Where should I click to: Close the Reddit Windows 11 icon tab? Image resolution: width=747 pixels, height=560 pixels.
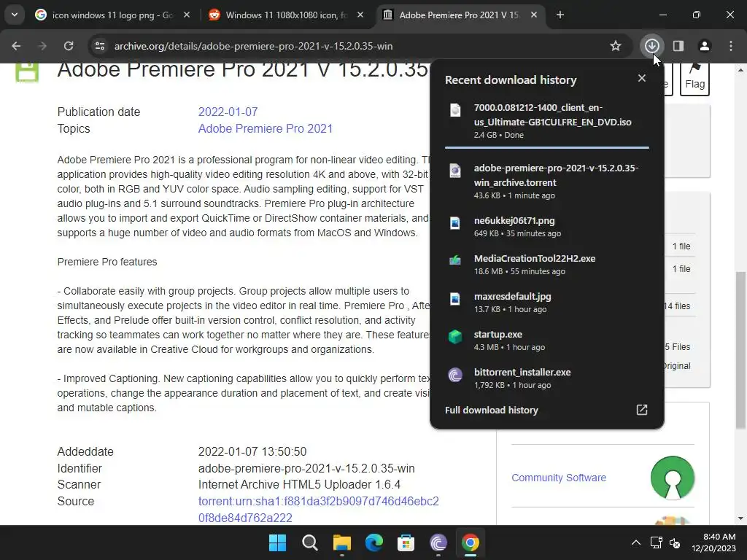click(360, 15)
